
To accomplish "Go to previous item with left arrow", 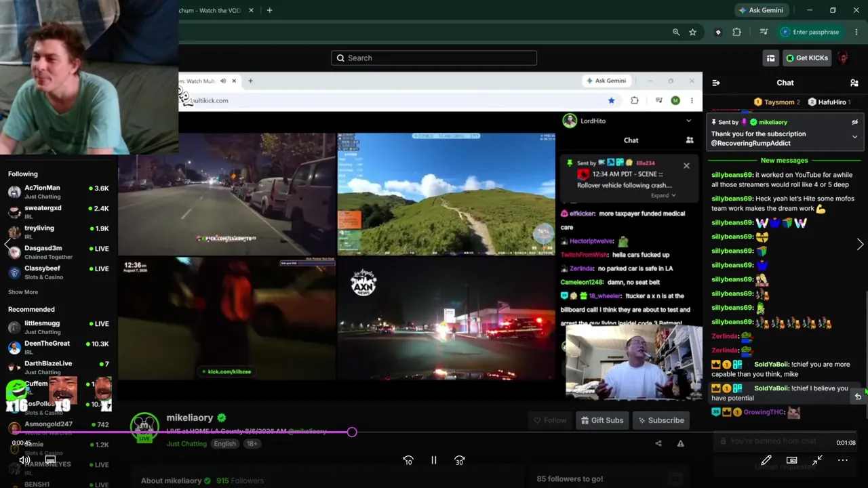I will tap(7, 245).
